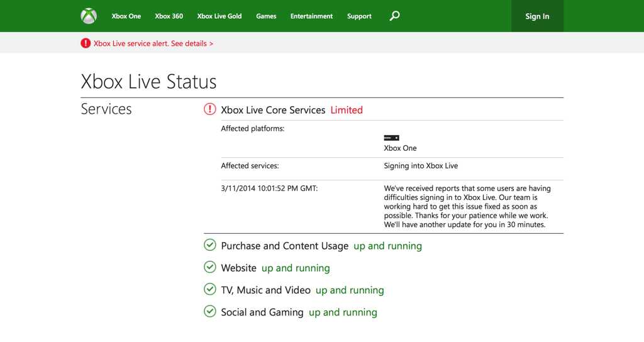This screenshot has height=342, width=644.
Task: Expand the Social and Gaming row
Action: (x=262, y=312)
